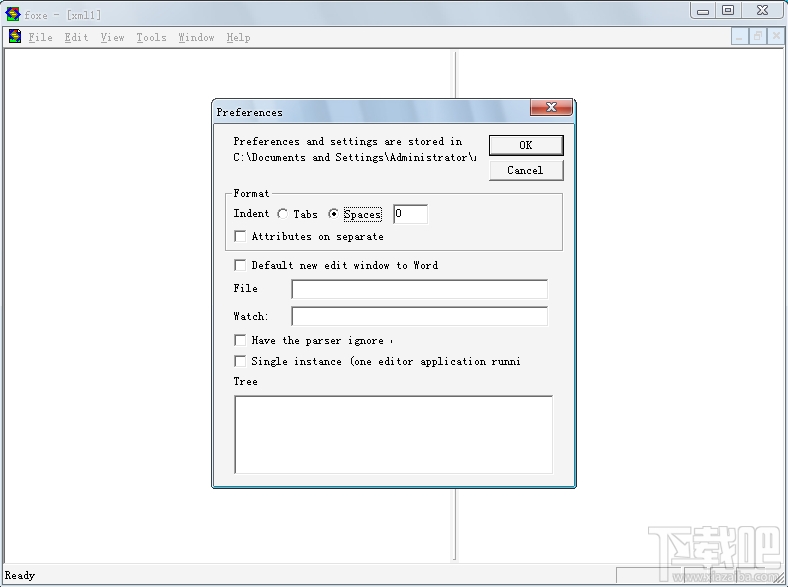Click the Ready status bar text

click(x=20, y=575)
